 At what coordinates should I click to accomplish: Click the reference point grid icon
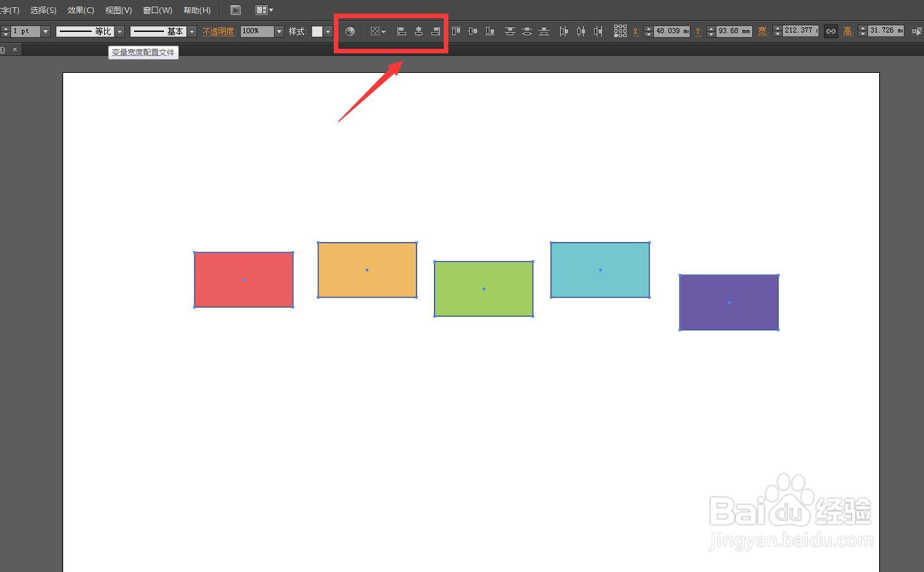(620, 31)
